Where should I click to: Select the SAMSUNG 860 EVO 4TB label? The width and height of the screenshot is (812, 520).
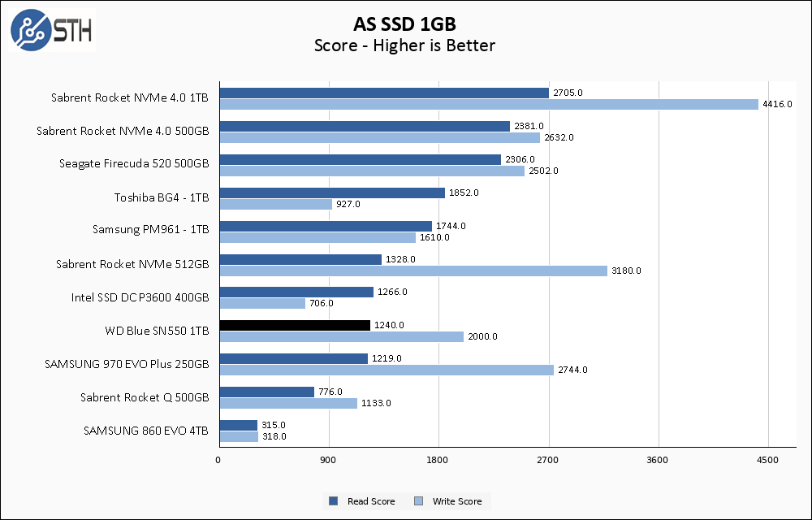point(146,431)
